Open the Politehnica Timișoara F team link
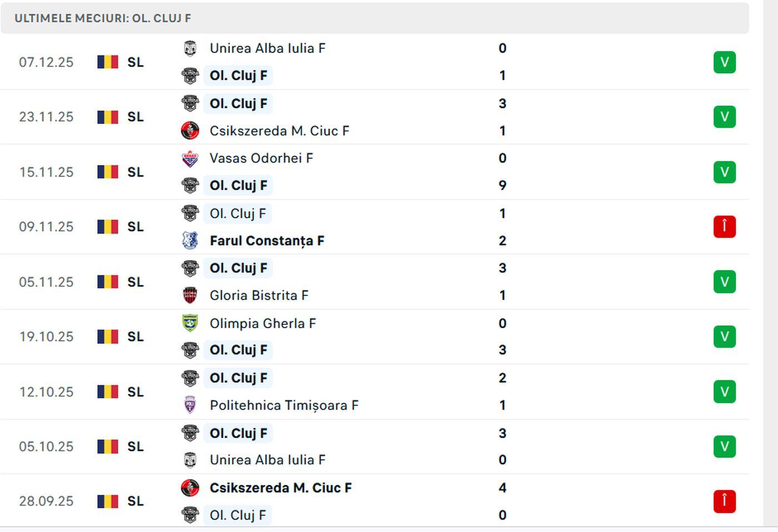This screenshot has width=778, height=532. pyautogui.click(x=284, y=405)
